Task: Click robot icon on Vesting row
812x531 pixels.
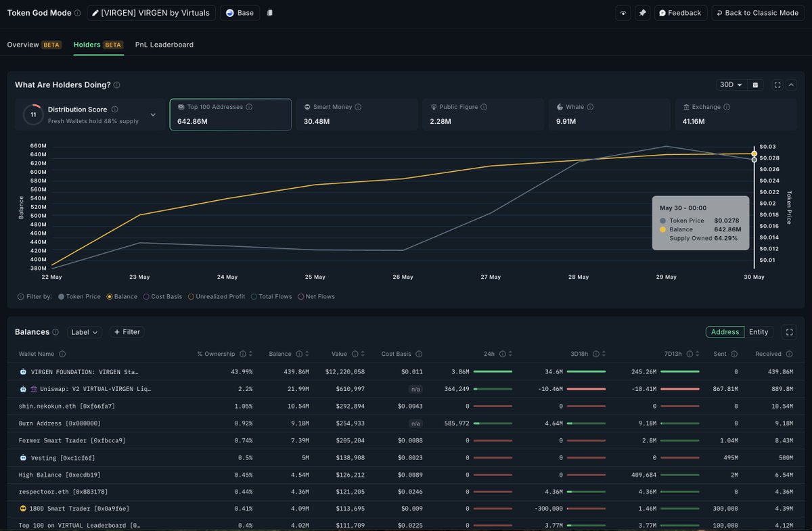Action: (23, 458)
